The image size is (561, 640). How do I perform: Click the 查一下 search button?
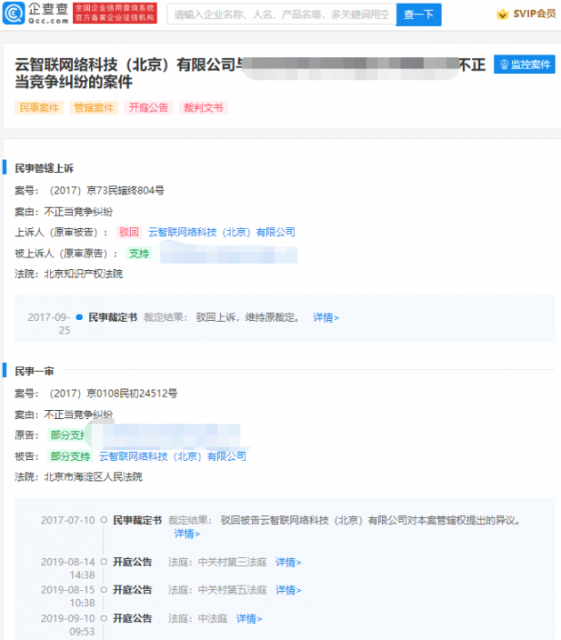(419, 15)
